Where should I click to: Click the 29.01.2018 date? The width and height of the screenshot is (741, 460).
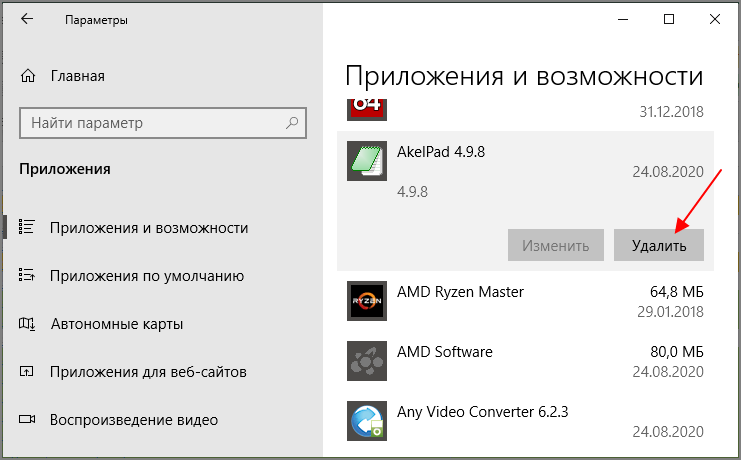point(670,312)
